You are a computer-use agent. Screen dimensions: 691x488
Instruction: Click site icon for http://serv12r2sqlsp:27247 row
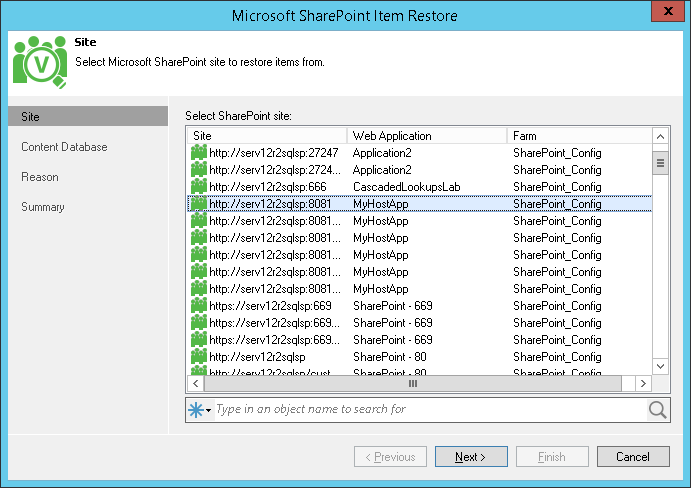(x=199, y=153)
